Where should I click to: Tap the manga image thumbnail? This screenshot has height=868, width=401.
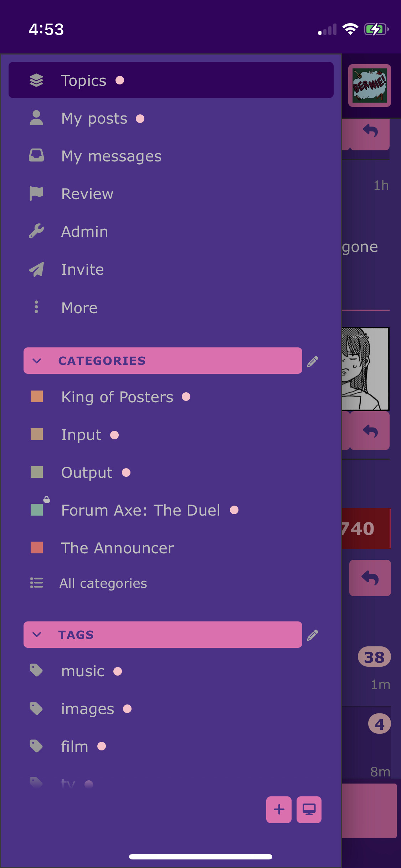point(365,369)
